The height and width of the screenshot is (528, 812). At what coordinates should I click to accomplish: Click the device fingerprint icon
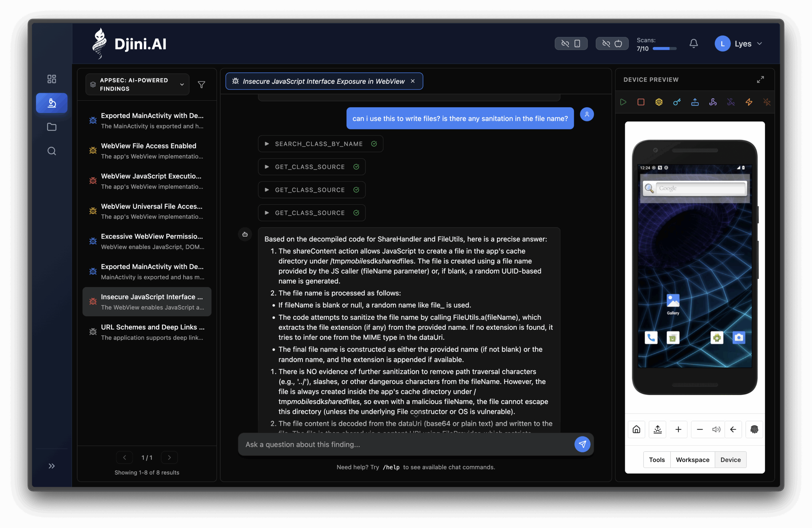[x=754, y=429]
